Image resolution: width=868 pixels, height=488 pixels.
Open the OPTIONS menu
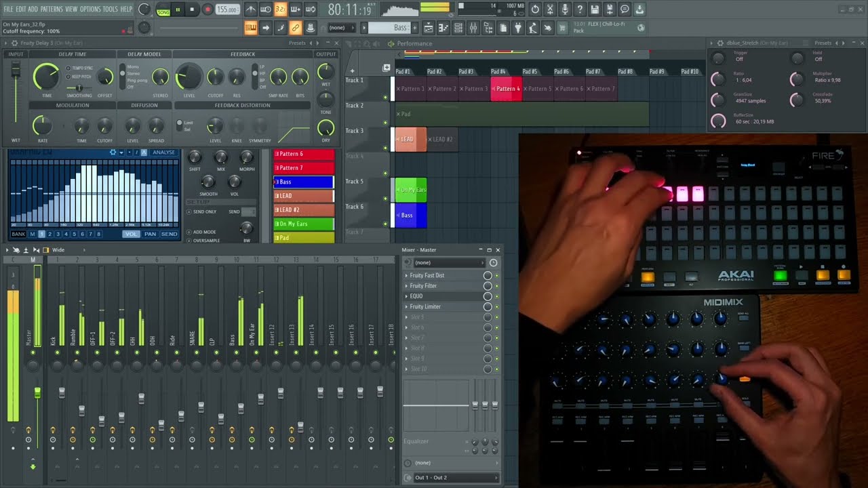point(90,9)
